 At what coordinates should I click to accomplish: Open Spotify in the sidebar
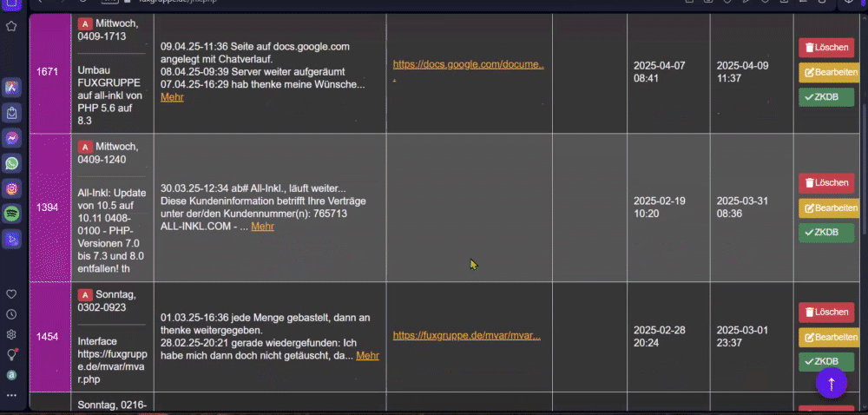click(11, 214)
